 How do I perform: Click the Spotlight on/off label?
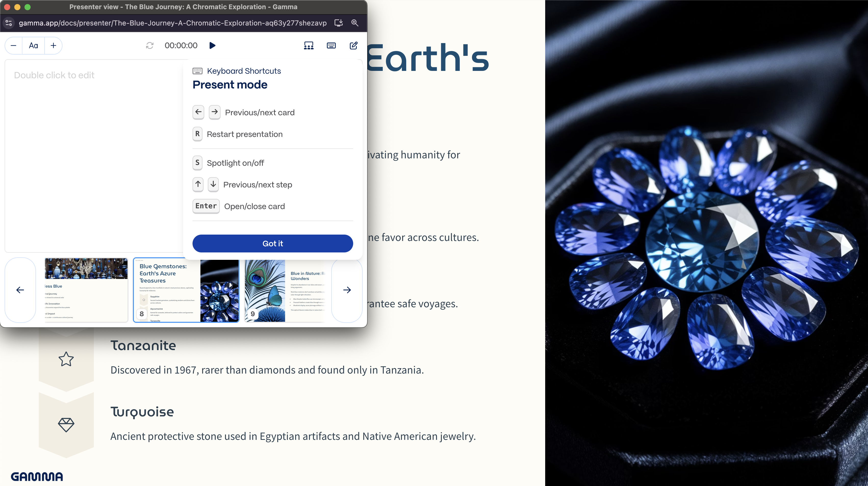[x=235, y=163]
